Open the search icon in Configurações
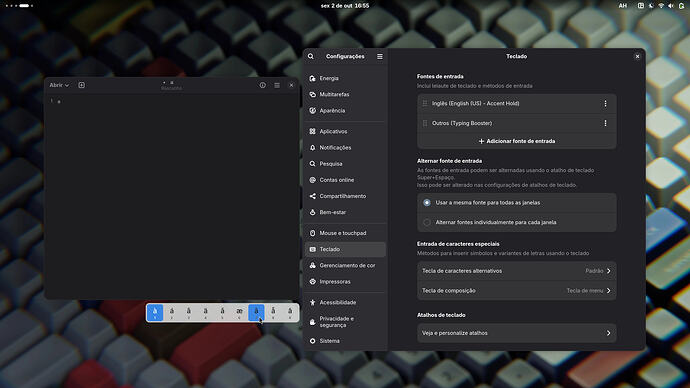The image size is (690, 388). [311, 56]
